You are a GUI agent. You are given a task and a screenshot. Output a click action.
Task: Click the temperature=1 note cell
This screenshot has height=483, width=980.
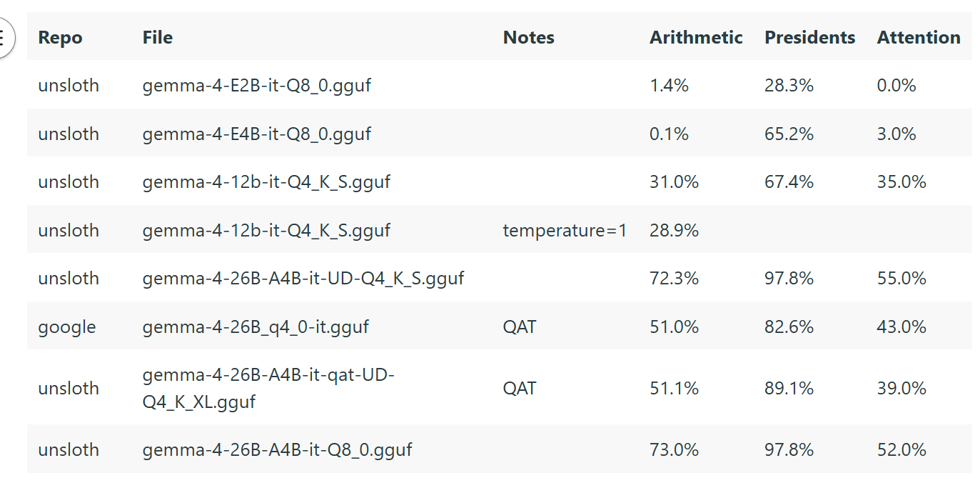[x=565, y=230]
